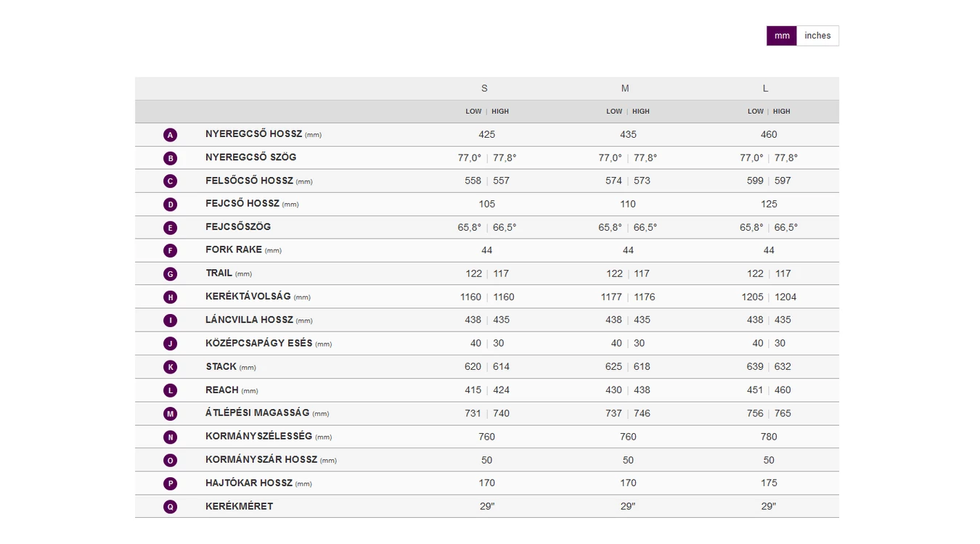Switch units to mm
Viewport: 980px width, 544px height.
(782, 36)
